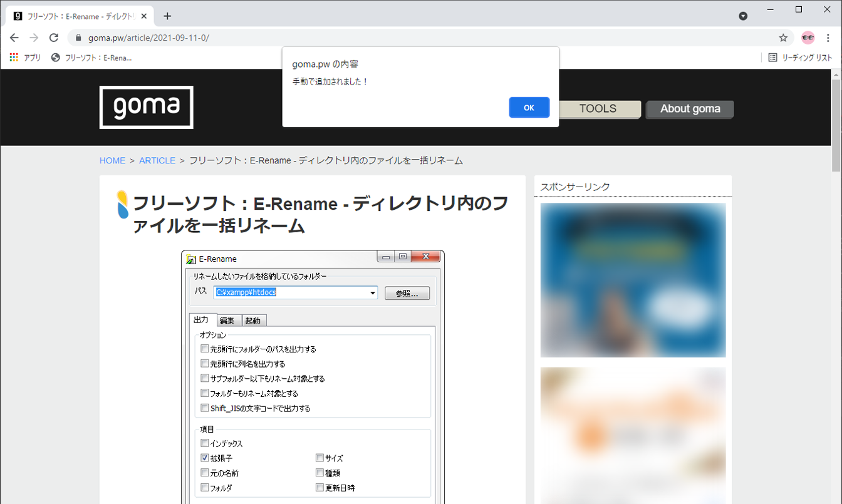Bookmark this page with the star icon
This screenshot has height=504, width=842.
783,38
